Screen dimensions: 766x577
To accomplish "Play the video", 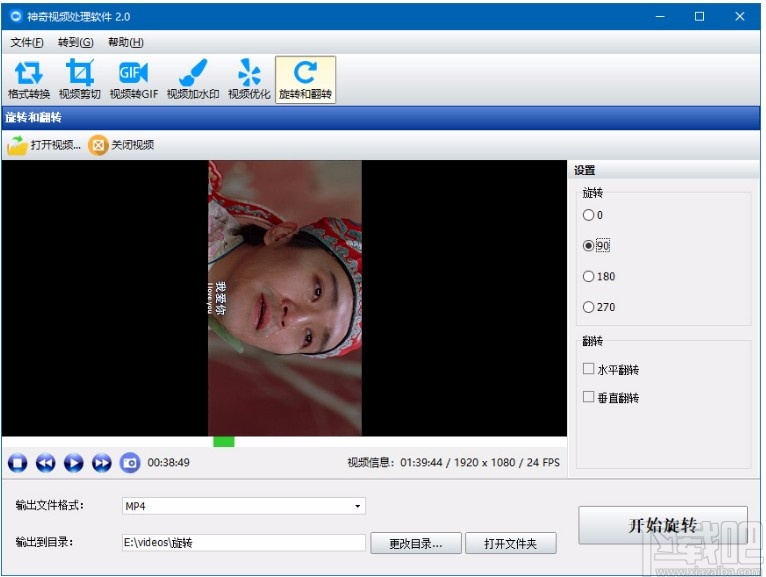I will point(74,463).
